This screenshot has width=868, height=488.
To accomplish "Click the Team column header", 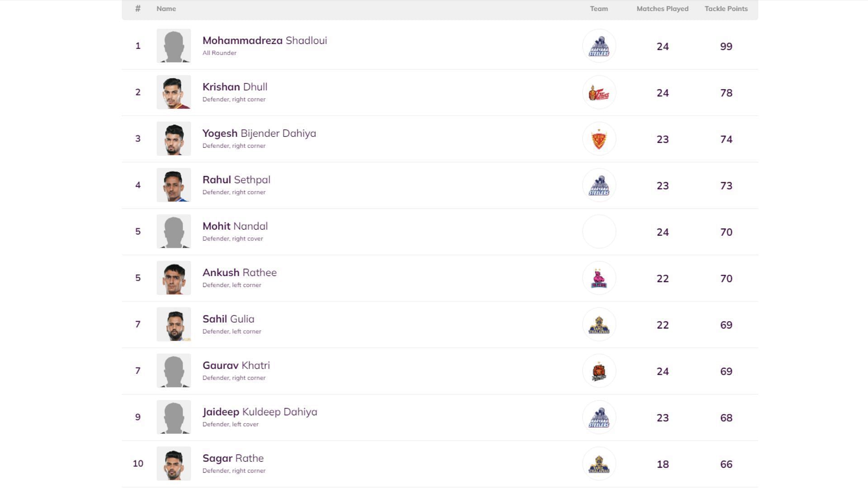I will 599,9.
